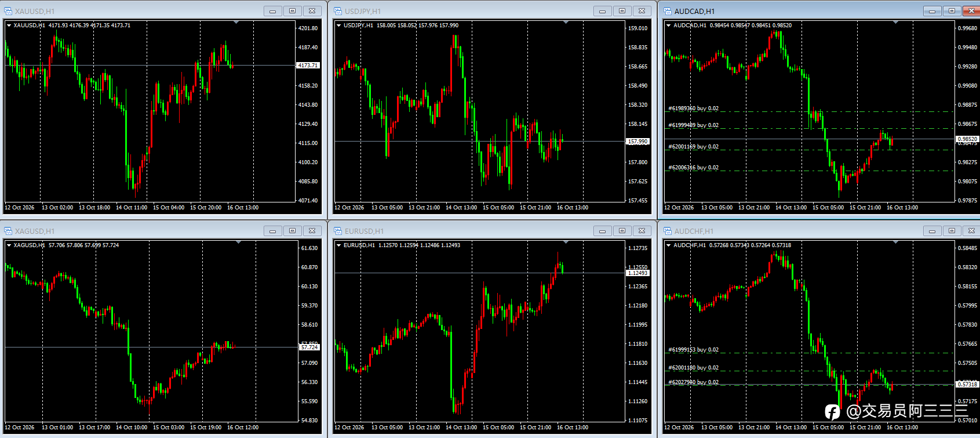
Task: Maximize the AUDCAD,H1 chart window
Action: click(x=952, y=11)
